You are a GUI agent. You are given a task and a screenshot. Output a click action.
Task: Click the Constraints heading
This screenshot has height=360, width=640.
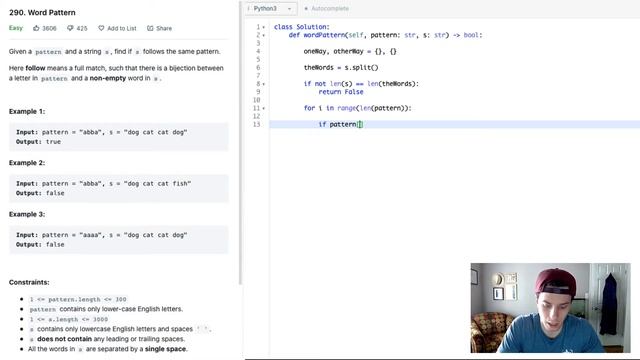29,282
